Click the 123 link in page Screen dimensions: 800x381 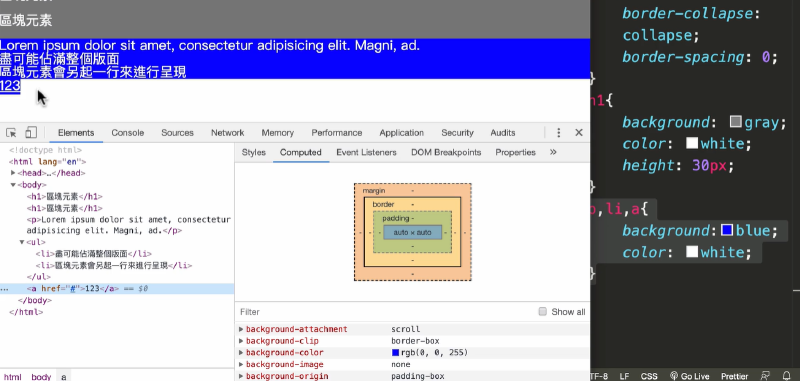[x=10, y=86]
